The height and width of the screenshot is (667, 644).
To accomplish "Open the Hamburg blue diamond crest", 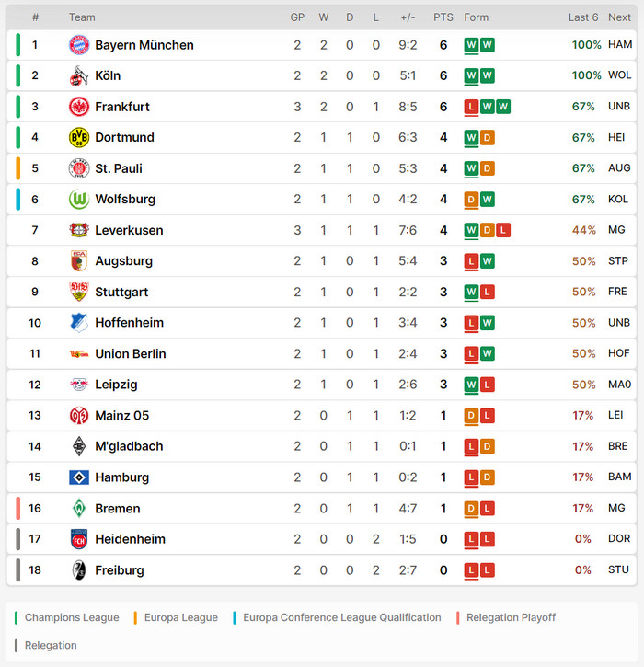I will pyautogui.click(x=79, y=477).
